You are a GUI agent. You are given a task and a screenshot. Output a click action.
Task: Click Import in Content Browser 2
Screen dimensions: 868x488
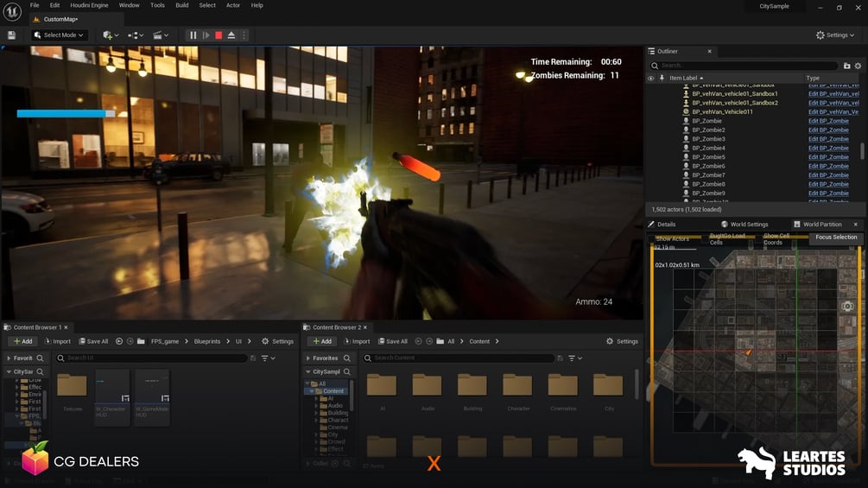(357, 341)
